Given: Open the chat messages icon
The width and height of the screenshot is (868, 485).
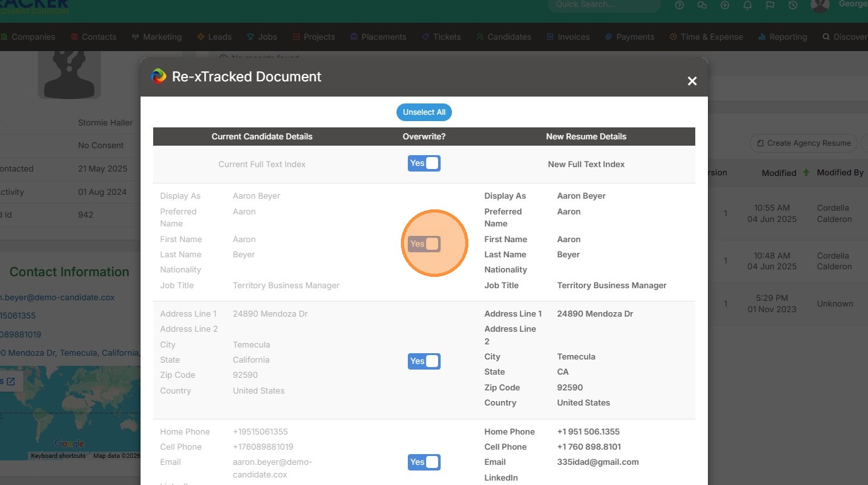Looking at the screenshot, I should [x=702, y=5].
